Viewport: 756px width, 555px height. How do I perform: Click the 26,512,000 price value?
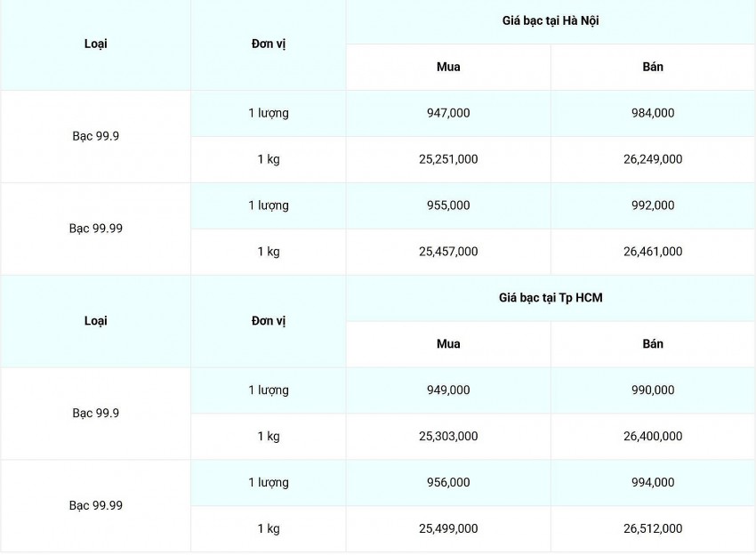point(653,529)
